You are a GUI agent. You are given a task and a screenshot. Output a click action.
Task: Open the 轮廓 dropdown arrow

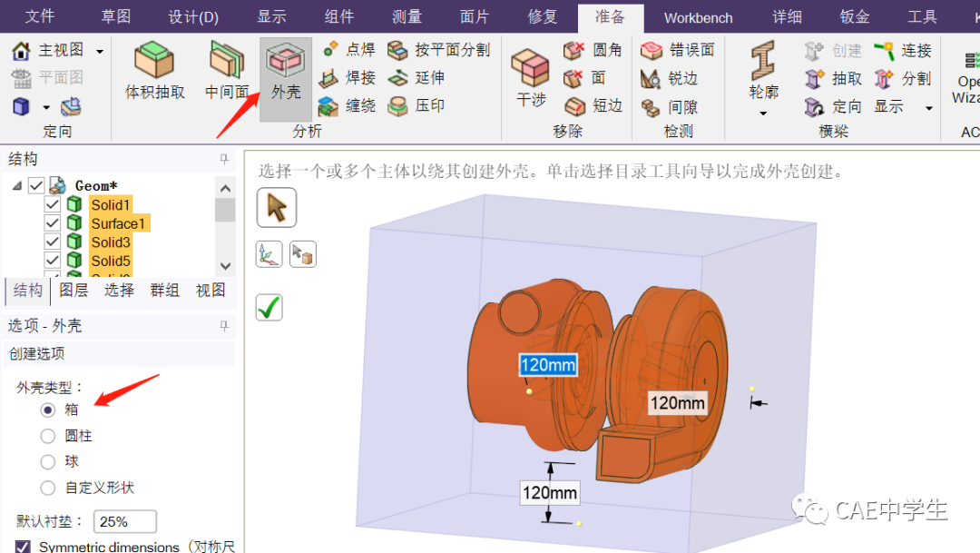(763, 114)
